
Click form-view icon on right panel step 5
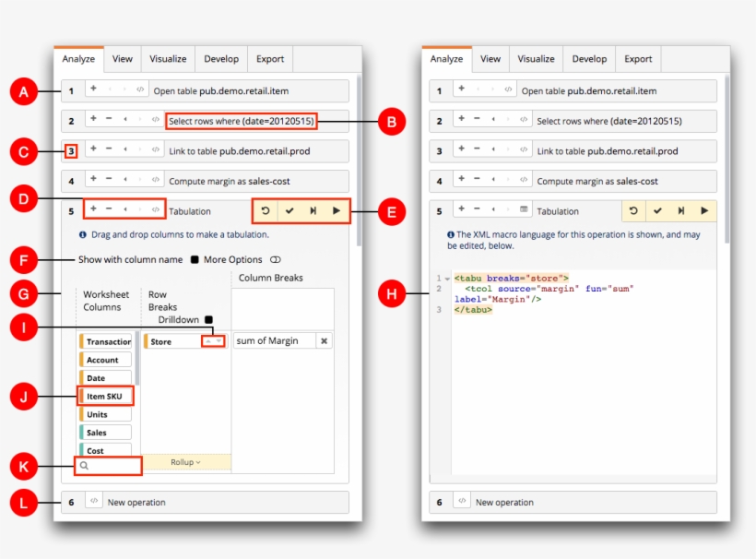tap(523, 210)
